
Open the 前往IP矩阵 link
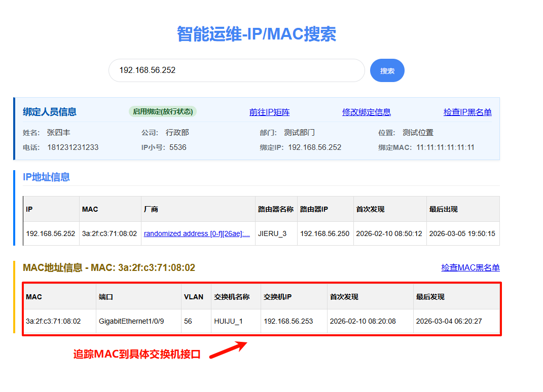269,112
